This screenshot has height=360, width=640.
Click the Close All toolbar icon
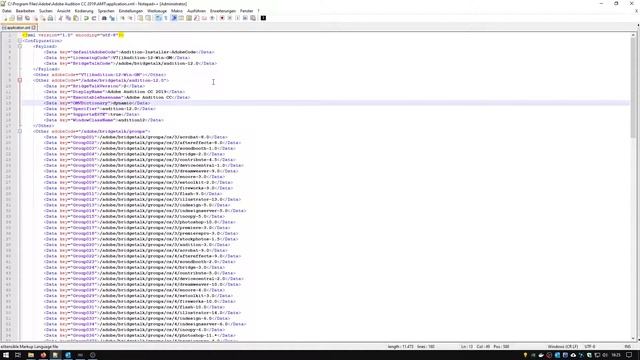click(43, 18)
